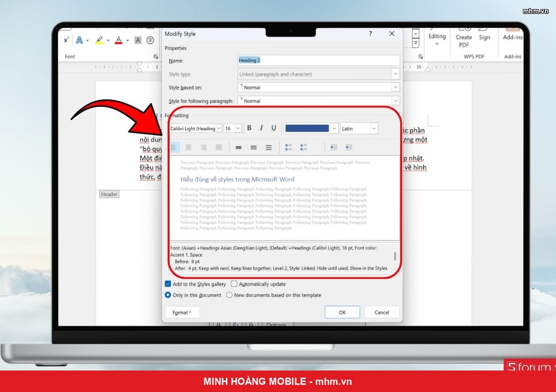Increase indent in Modify Style
The image size is (556, 392).
pyautogui.click(x=349, y=147)
